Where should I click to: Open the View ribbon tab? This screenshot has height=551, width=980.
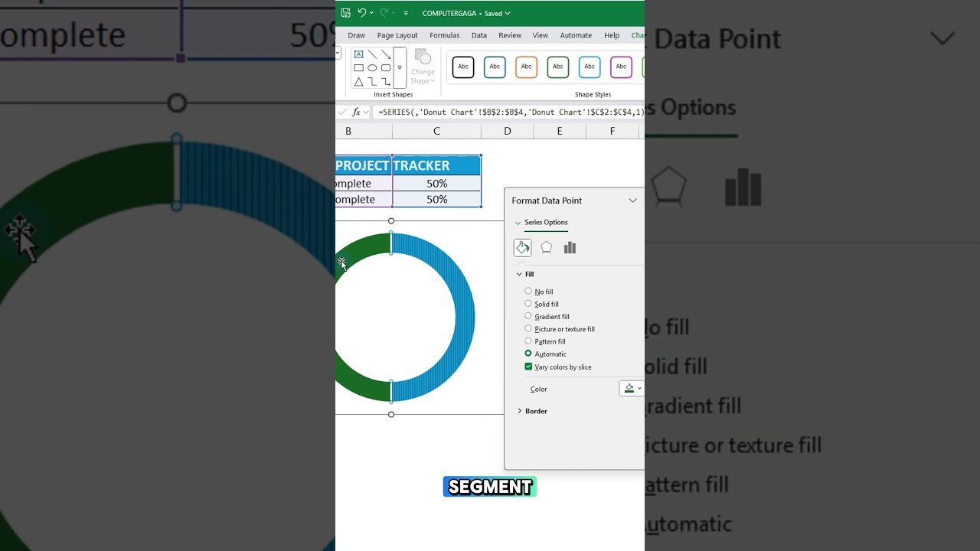tap(540, 35)
